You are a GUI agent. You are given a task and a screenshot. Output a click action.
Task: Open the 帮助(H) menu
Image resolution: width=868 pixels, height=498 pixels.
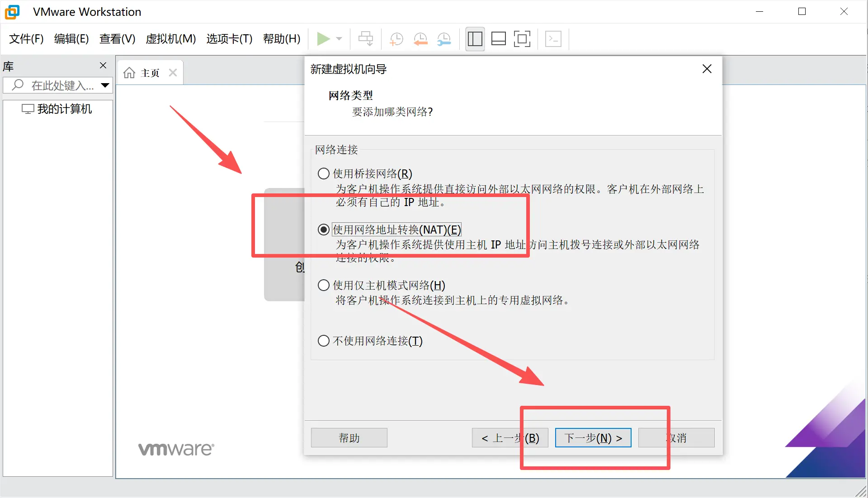tap(282, 39)
